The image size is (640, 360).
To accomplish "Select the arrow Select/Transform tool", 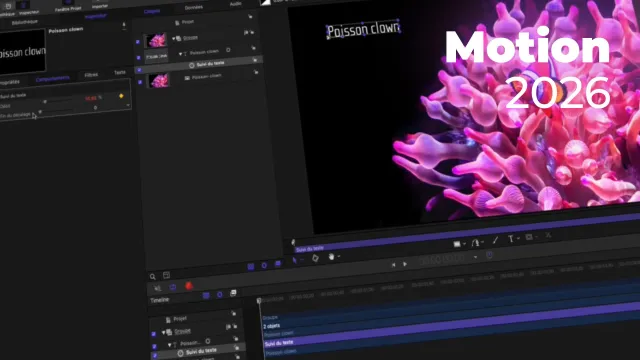I will 295,260.
